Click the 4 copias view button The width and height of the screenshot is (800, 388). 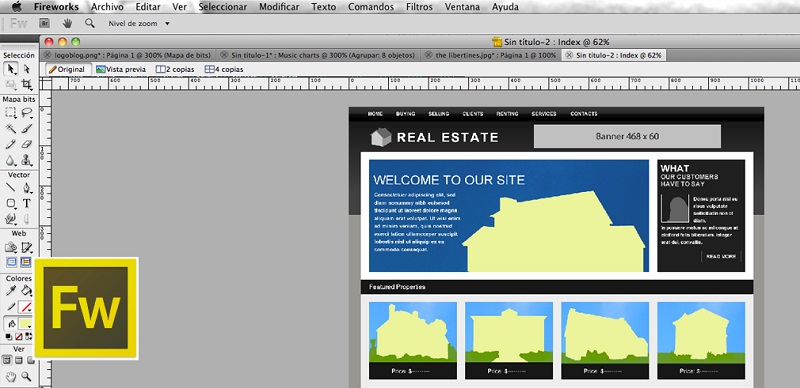224,69
